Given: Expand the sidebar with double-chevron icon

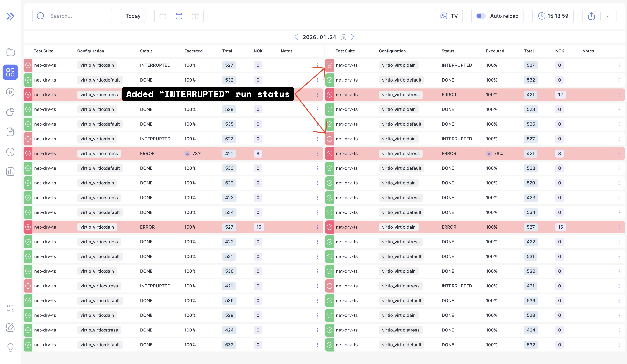Looking at the screenshot, I should point(10,16).
